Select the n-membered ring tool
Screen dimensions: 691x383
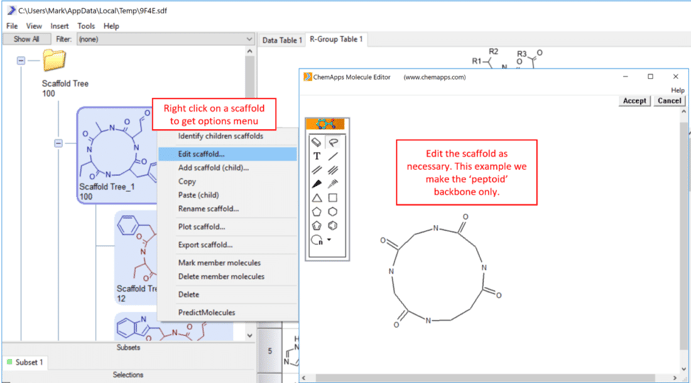(317, 240)
